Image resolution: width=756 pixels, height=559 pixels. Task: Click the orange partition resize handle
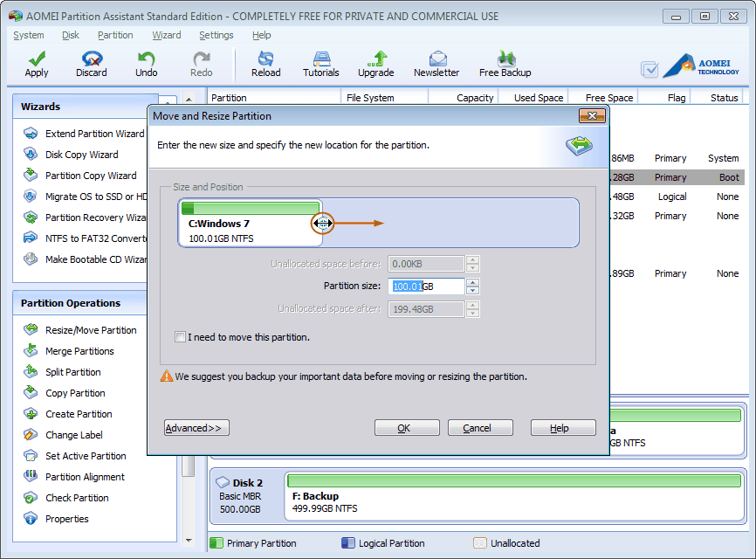pyautogui.click(x=323, y=224)
